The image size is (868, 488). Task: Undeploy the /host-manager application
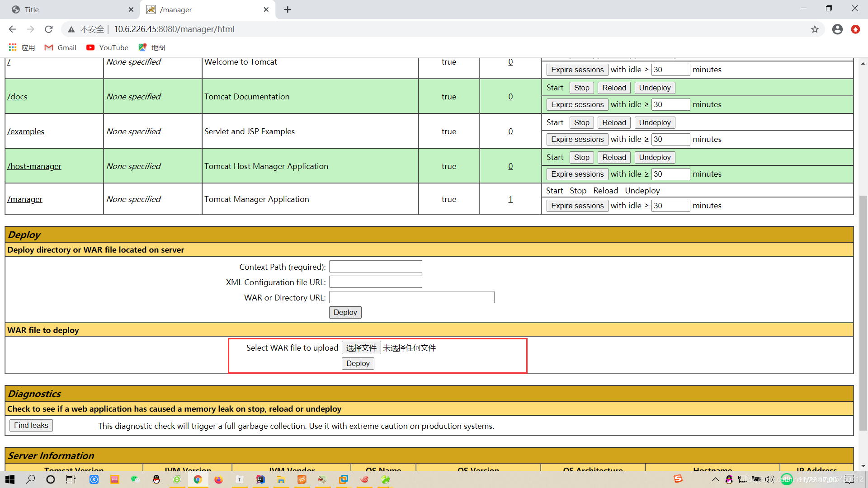655,157
